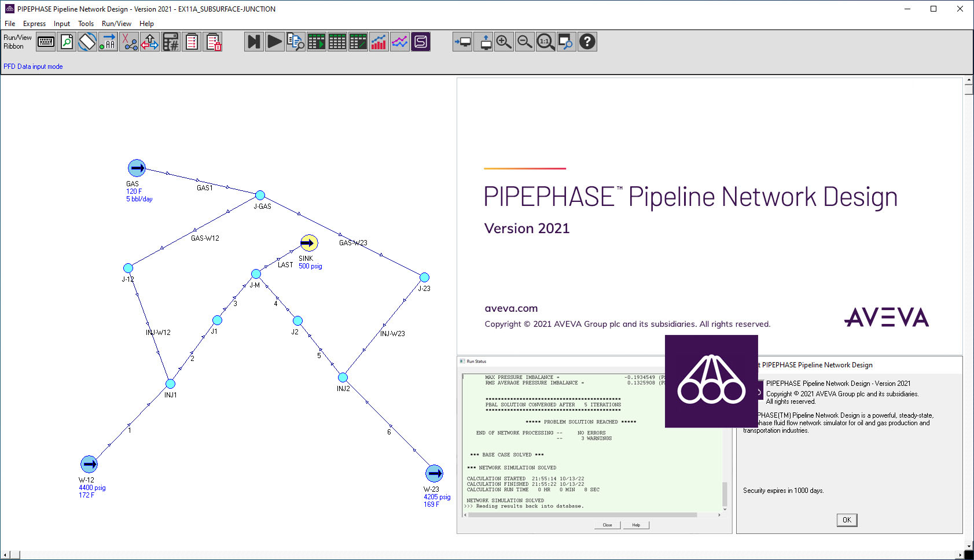Screen dimensions: 974x560
Task: Click OK on the About dialog
Action: 847,520
